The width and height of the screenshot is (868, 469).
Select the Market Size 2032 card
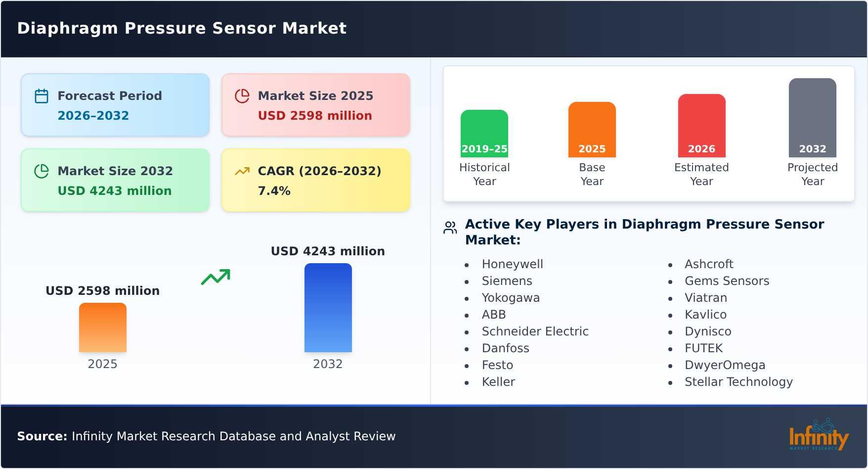point(115,180)
